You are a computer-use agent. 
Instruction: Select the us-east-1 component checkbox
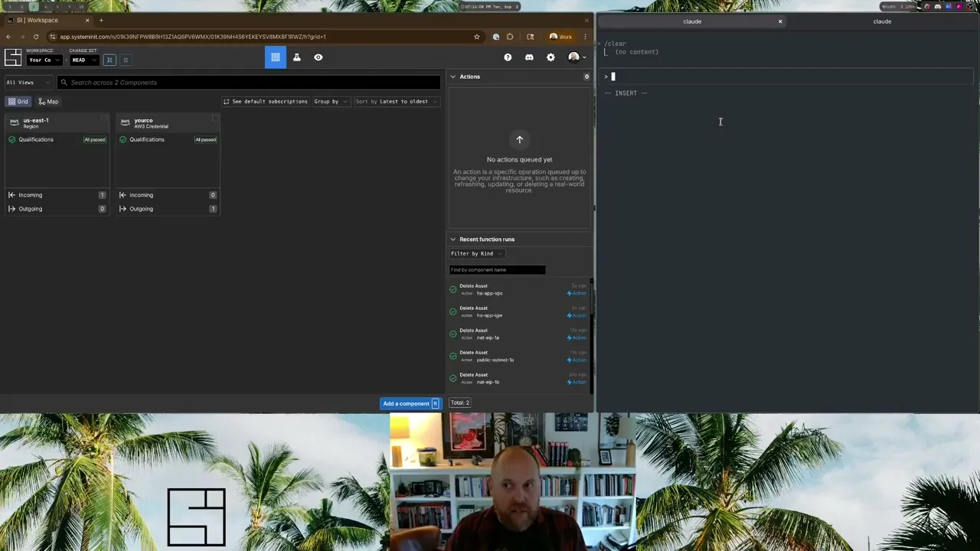[x=104, y=119]
